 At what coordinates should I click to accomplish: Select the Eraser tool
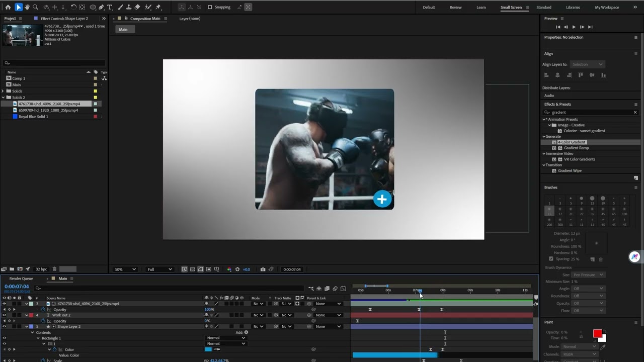137,7
